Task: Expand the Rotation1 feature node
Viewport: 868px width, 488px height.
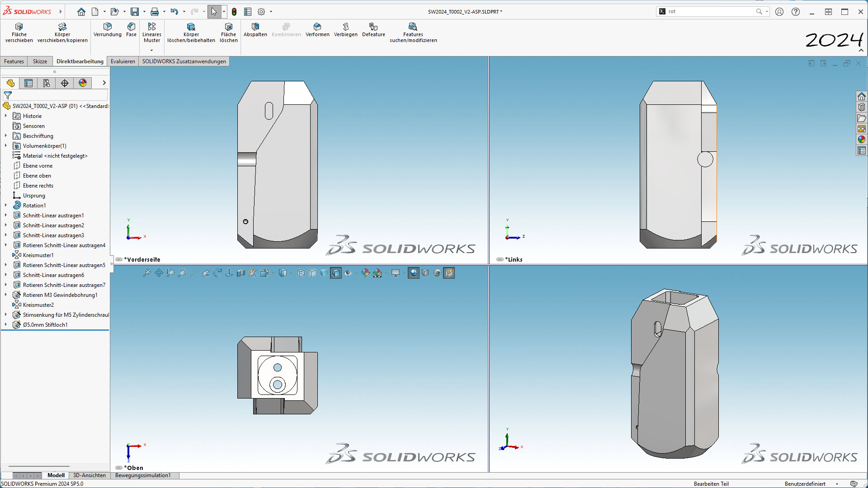Action: pos(6,206)
